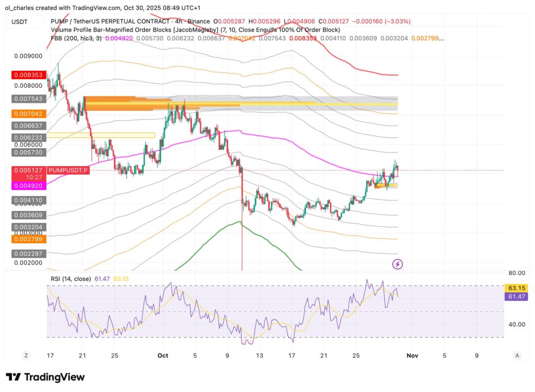Click the quick-trade lightning bolt icon

point(397,265)
